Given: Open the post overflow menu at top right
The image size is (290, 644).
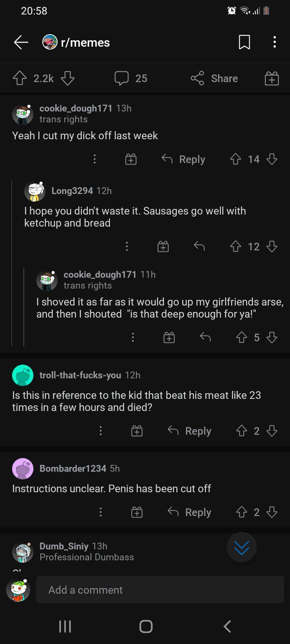Looking at the screenshot, I should coord(274,42).
